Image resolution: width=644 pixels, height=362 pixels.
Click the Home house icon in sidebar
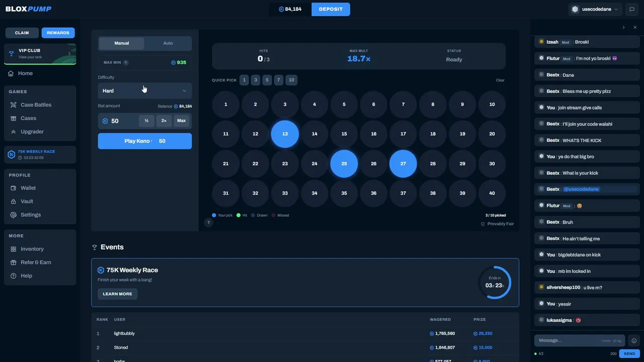tap(11, 73)
